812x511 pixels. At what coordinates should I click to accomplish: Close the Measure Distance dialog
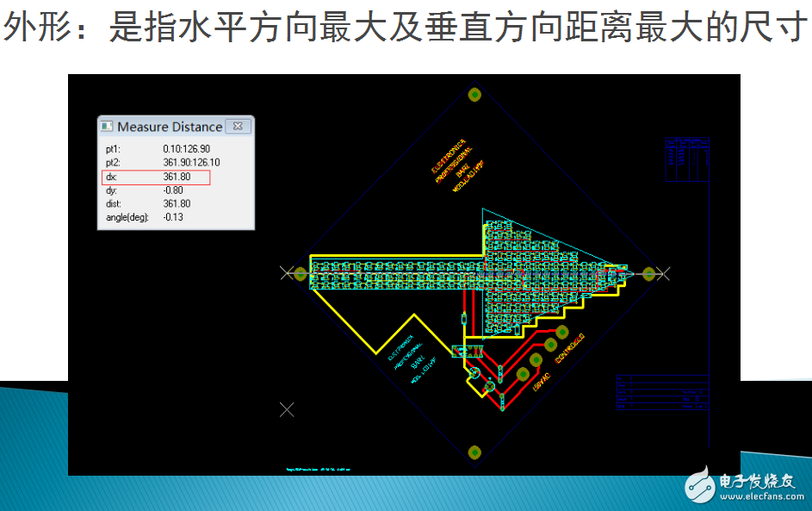240,127
